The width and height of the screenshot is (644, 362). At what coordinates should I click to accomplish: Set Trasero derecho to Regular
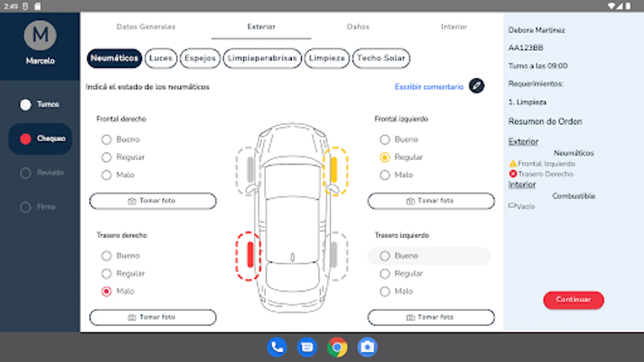tap(106, 274)
